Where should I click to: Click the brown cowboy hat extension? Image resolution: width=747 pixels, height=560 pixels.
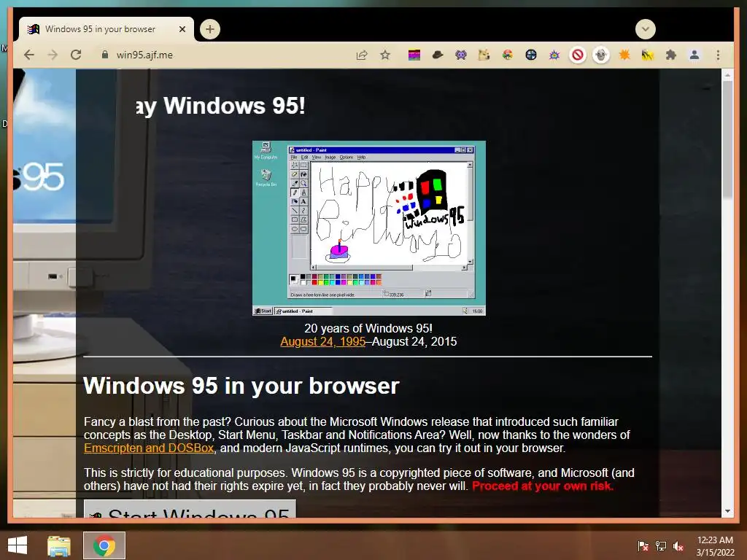[x=438, y=55]
